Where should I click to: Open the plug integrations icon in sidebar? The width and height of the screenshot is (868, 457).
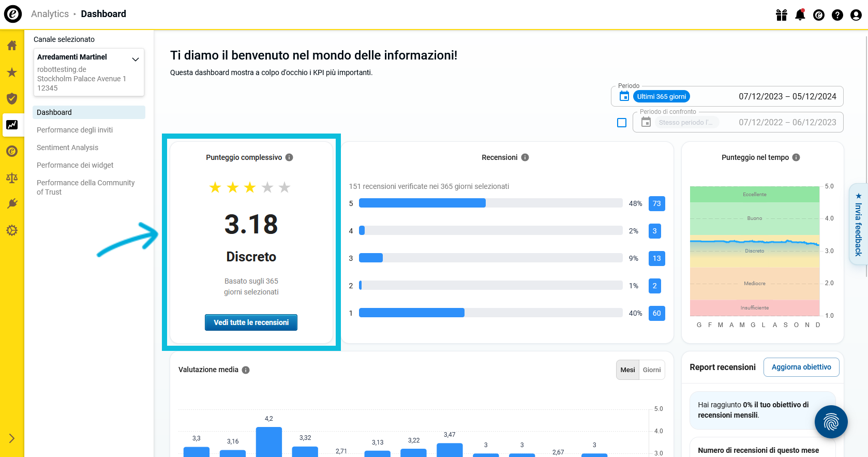click(12, 204)
